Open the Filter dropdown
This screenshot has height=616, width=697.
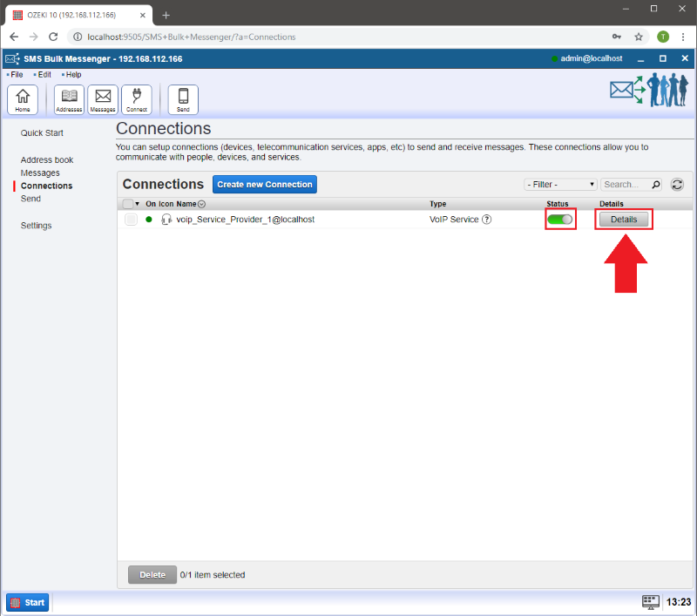tap(559, 185)
